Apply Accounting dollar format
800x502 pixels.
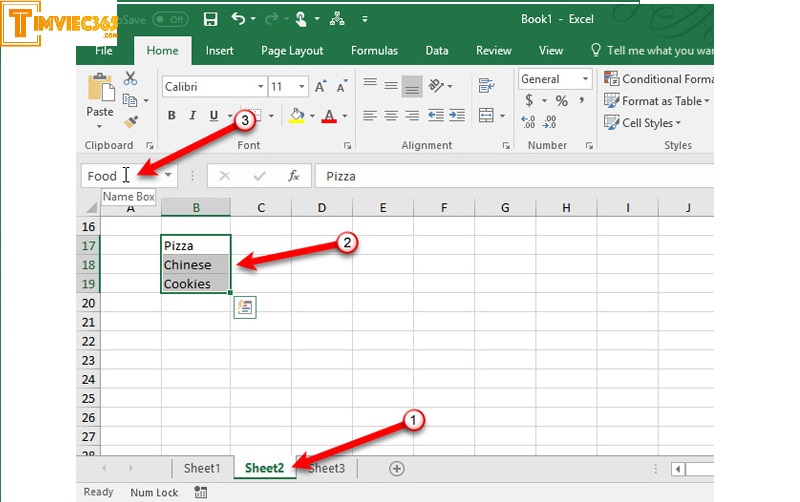click(530, 100)
